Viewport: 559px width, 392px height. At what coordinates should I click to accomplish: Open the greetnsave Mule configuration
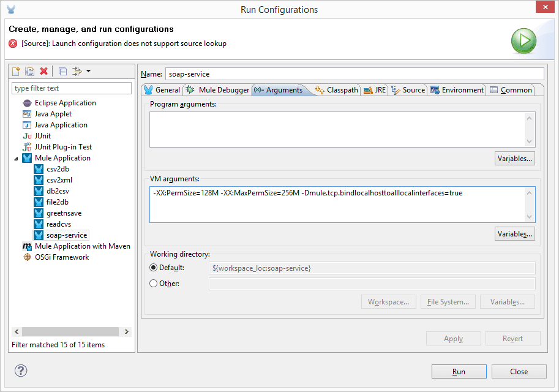tap(64, 213)
